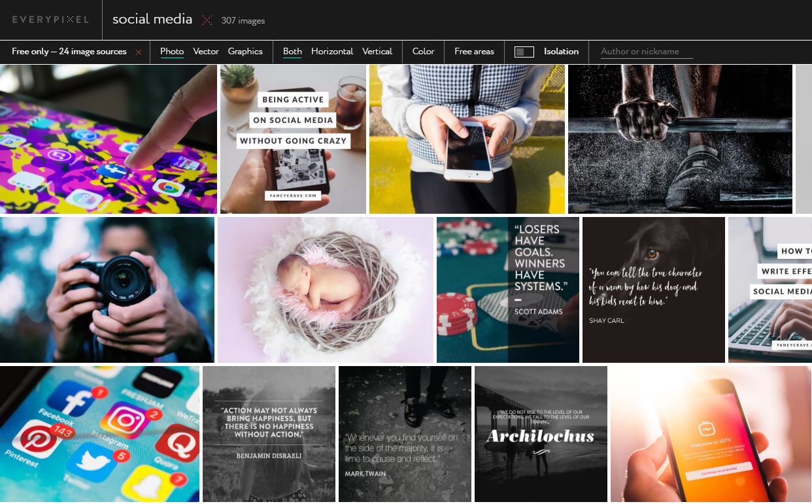Open the Being Active on Social Media image
The image size is (812, 504).
click(293, 139)
